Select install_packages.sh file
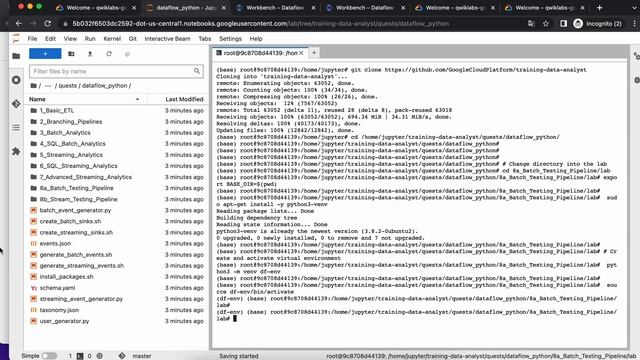The height and width of the screenshot is (360, 640). pos(66,277)
